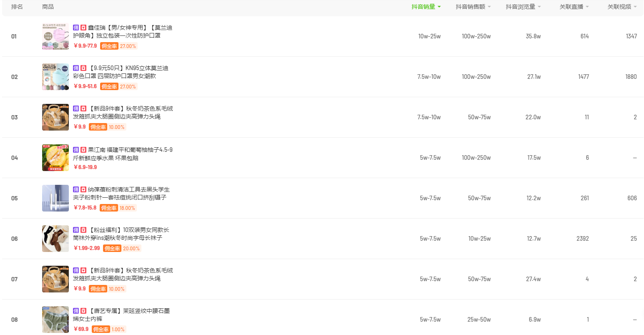This screenshot has width=644, height=335.
Task: Click 关联直播 count 2392 for socks product
Action: 582,239
